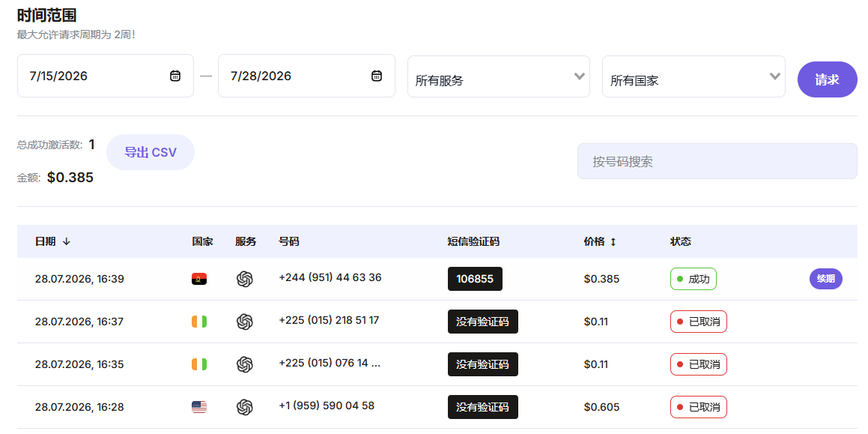Sort by date using the 日期 arrow
This screenshot has width=868, height=434.
pos(67,241)
